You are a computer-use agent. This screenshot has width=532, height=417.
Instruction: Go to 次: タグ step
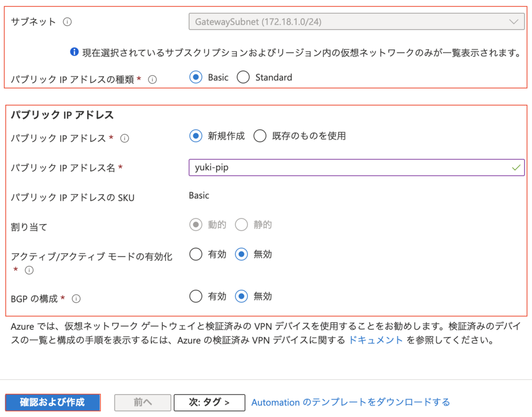pos(209,403)
